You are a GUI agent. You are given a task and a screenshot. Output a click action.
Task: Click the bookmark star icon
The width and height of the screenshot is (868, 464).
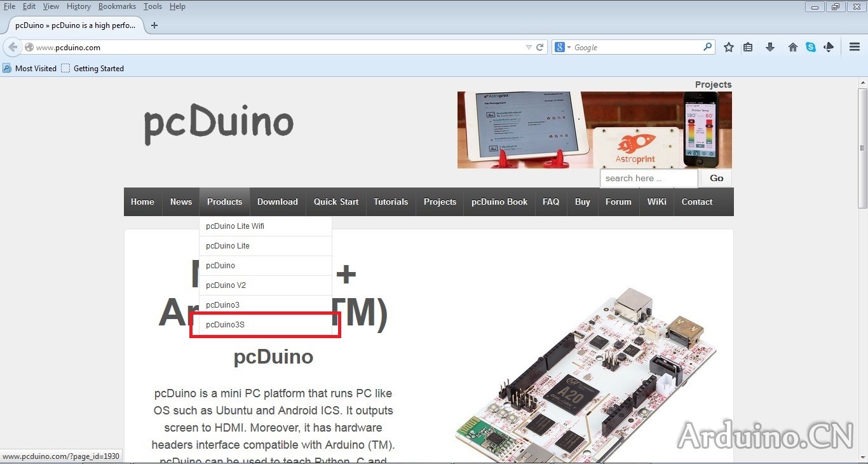(x=729, y=47)
